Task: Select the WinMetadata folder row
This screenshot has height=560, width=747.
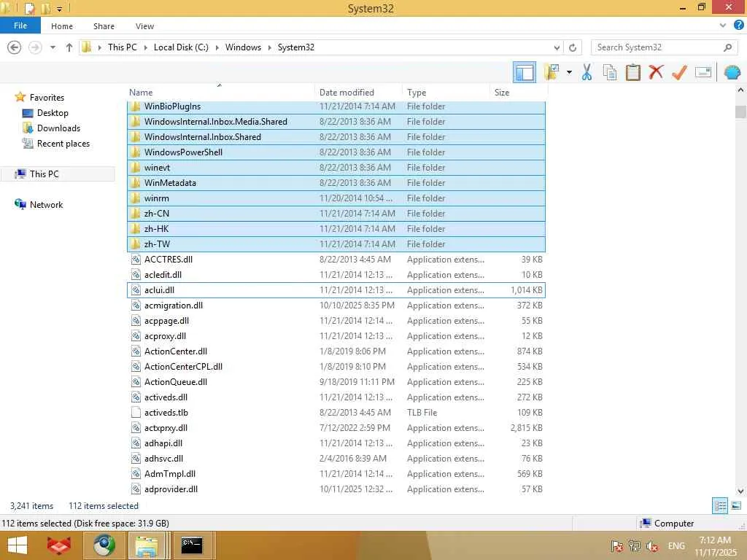Action: (x=336, y=183)
